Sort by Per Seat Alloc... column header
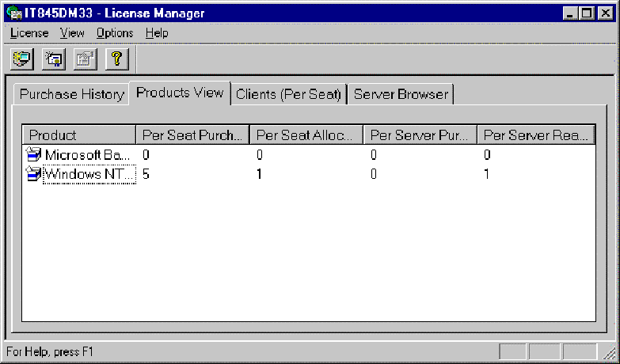The height and width of the screenshot is (364, 620). (306, 135)
